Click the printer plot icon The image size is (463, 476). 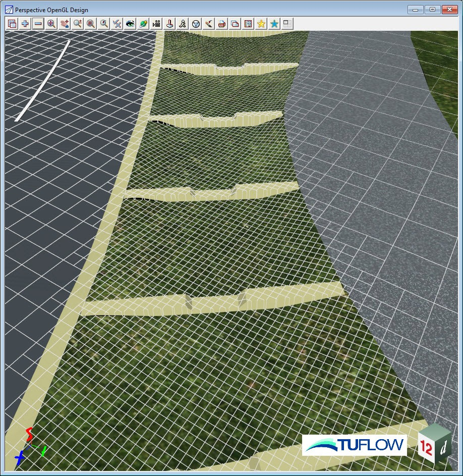point(222,24)
